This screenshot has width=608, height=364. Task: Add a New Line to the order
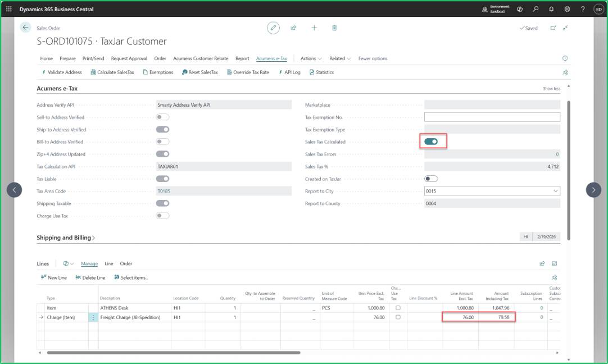tap(54, 277)
